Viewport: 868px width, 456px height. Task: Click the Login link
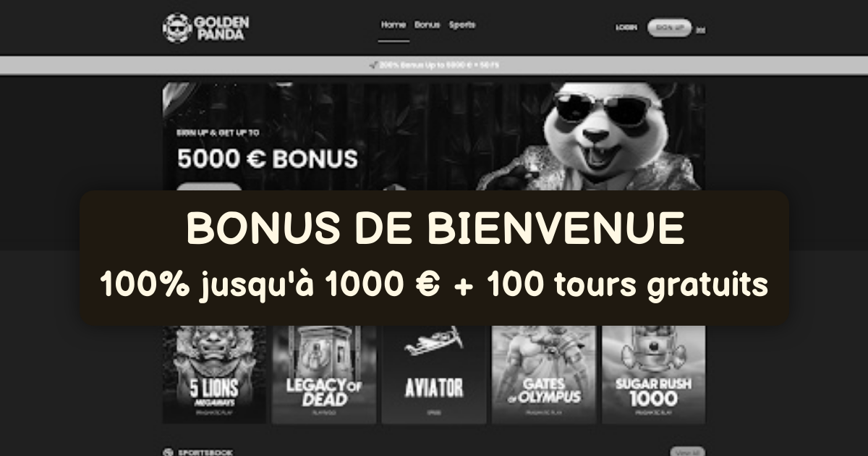click(626, 28)
